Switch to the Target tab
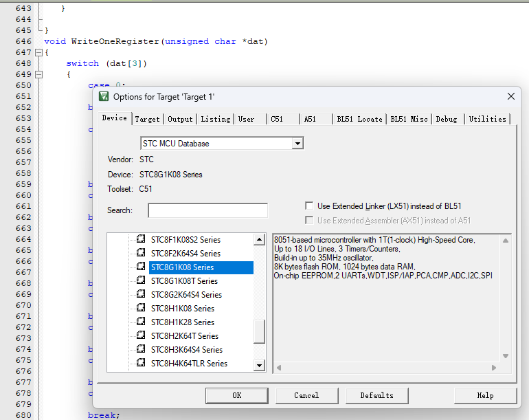Screen dimensions: 529x420 pos(147,119)
